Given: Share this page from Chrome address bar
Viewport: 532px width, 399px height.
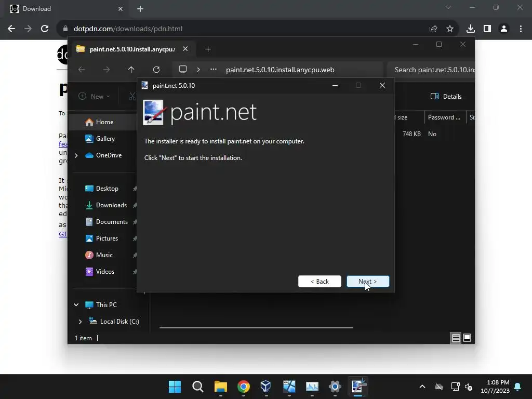Looking at the screenshot, I should pyautogui.click(x=433, y=29).
